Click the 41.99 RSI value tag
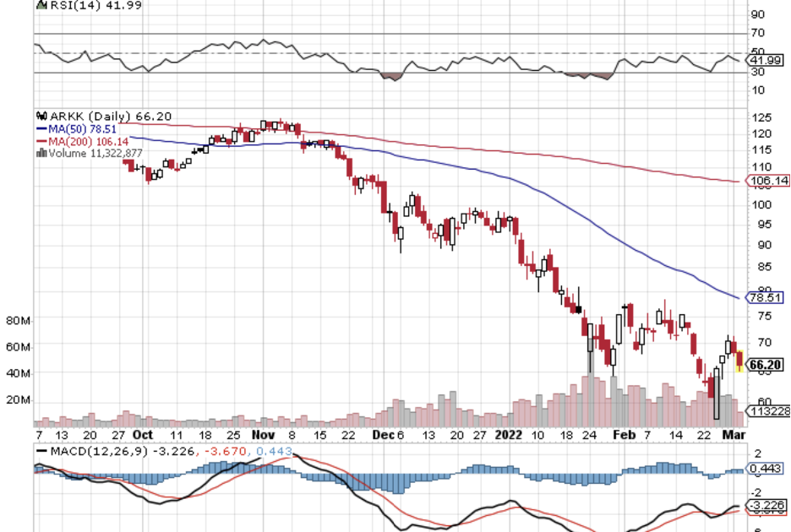 [x=767, y=60]
